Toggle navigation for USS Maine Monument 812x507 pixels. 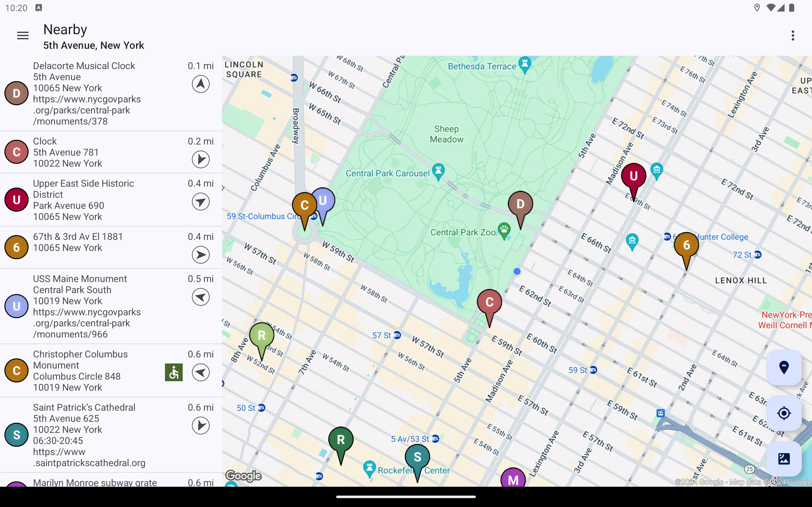point(200,297)
